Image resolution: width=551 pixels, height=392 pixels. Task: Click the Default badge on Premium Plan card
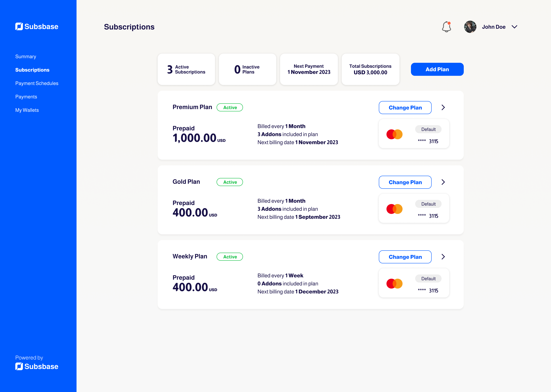click(x=428, y=129)
